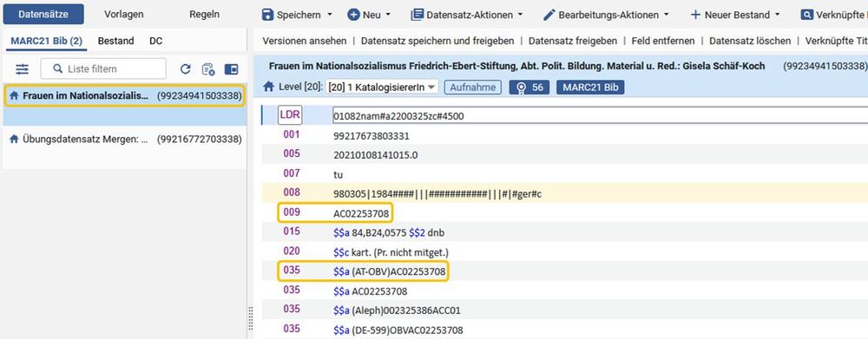Screen dimensions: 868x339
Task: Click the filter settings sliders icon
Action: 23,69
